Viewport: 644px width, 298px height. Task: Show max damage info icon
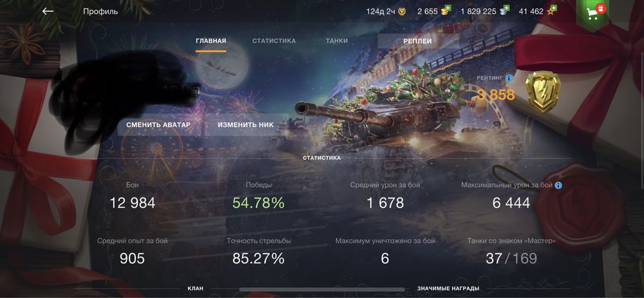pyautogui.click(x=558, y=186)
